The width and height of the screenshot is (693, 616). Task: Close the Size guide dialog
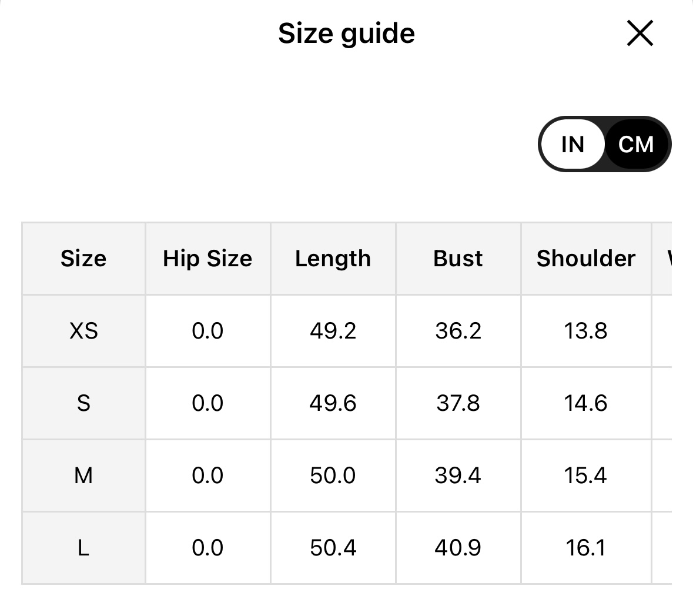click(640, 33)
